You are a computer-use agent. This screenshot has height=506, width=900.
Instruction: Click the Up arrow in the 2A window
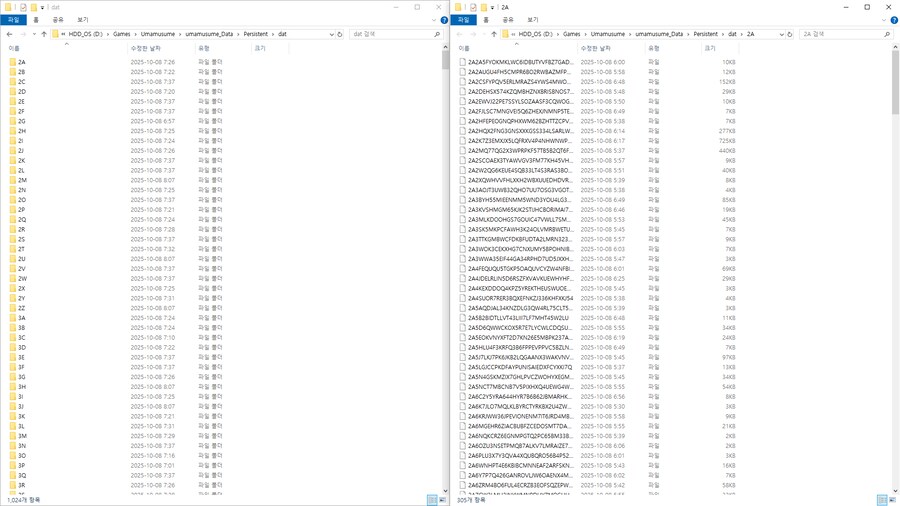coord(494,34)
